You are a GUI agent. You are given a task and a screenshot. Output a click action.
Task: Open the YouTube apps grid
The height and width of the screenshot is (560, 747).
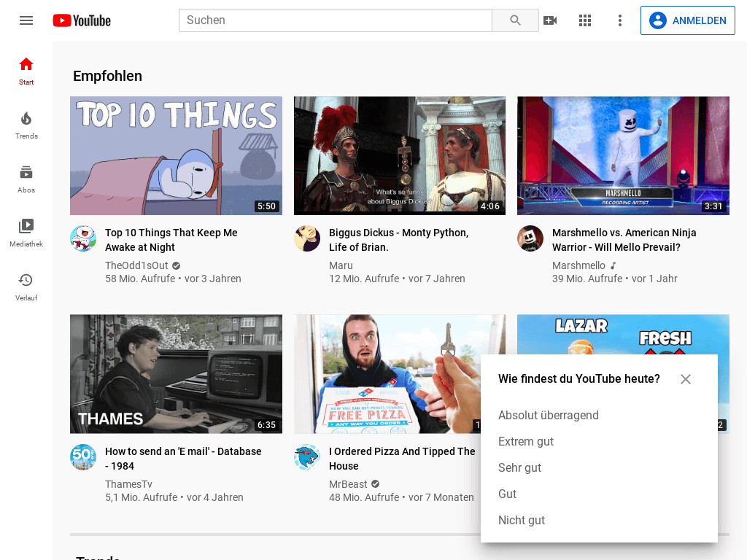tap(585, 20)
